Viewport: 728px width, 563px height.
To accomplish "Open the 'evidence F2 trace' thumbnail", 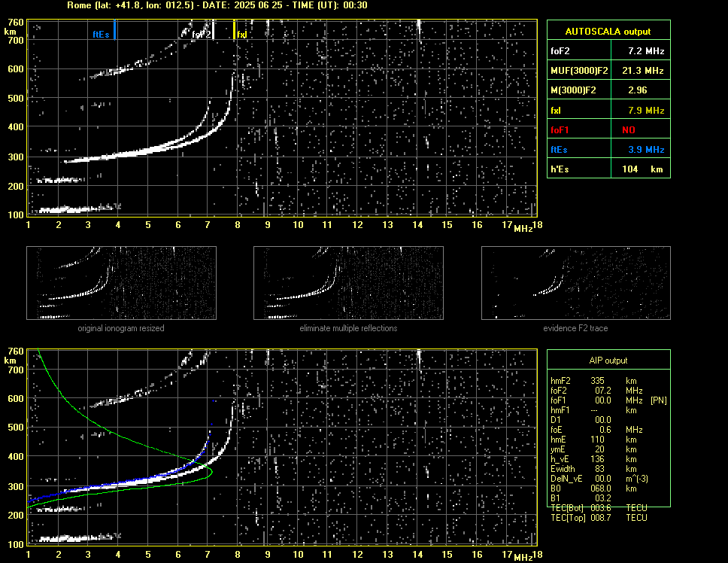I will 576,283.
